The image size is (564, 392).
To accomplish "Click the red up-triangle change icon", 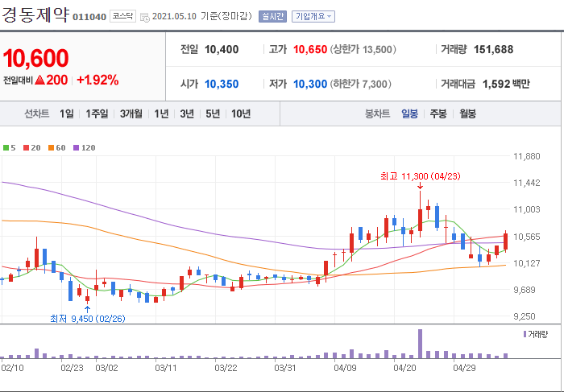I will pyautogui.click(x=40, y=80).
